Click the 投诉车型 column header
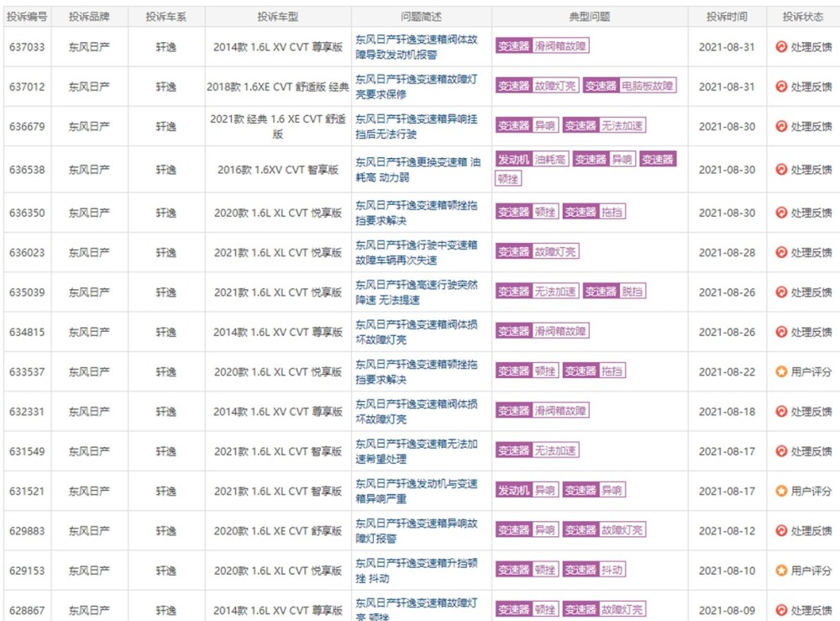 pyautogui.click(x=277, y=17)
